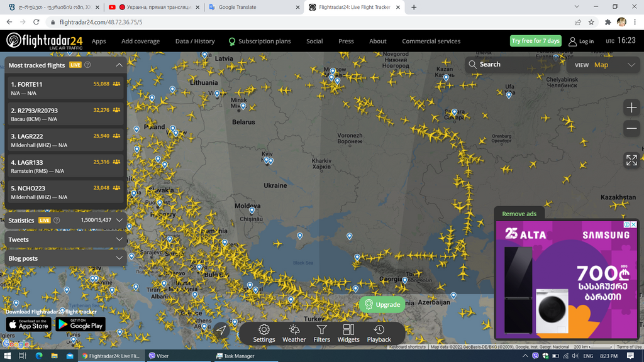
Task: Click the browser reload icon
Action: (x=36, y=22)
